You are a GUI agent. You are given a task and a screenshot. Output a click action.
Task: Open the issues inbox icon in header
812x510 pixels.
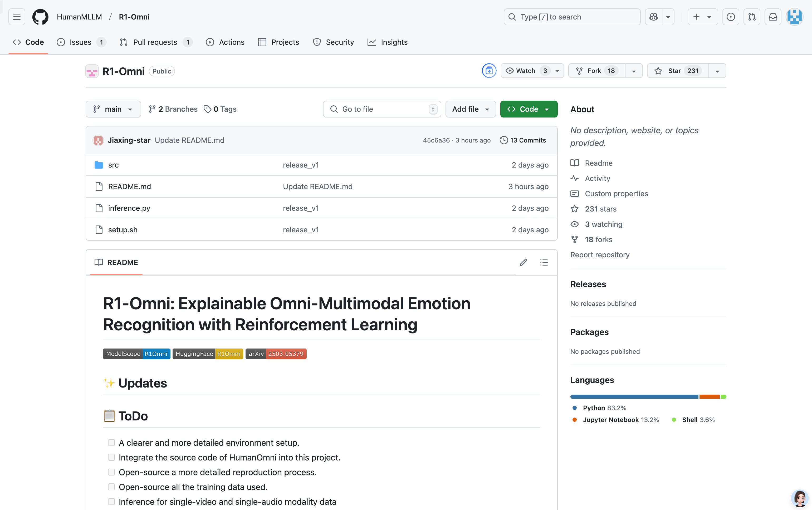pyautogui.click(x=731, y=17)
